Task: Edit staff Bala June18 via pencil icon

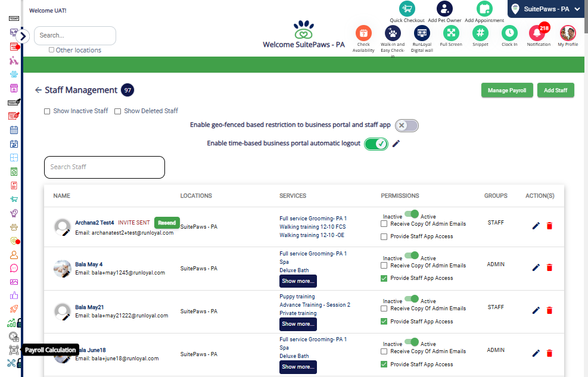Action: pyautogui.click(x=536, y=353)
